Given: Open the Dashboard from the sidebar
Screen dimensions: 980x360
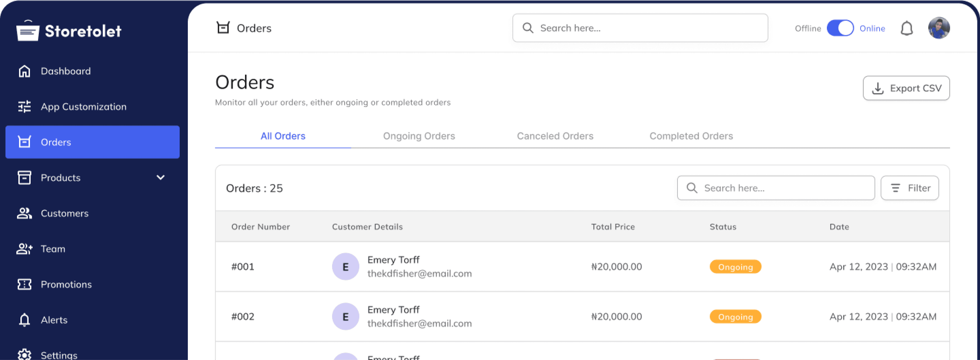Looking at the screenshot, I should click(65, 71).
